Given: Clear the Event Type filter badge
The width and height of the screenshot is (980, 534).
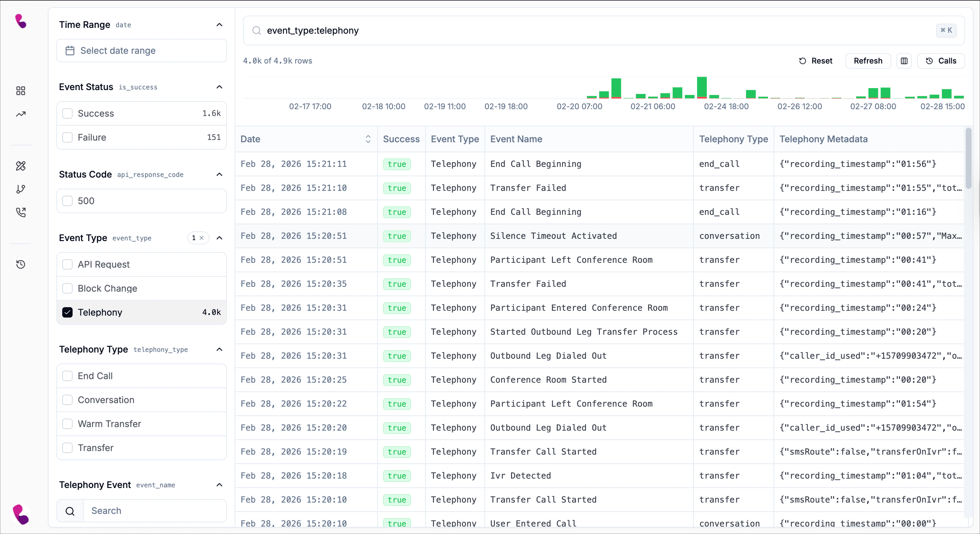Looking at the screenshot, I should 202,238.
